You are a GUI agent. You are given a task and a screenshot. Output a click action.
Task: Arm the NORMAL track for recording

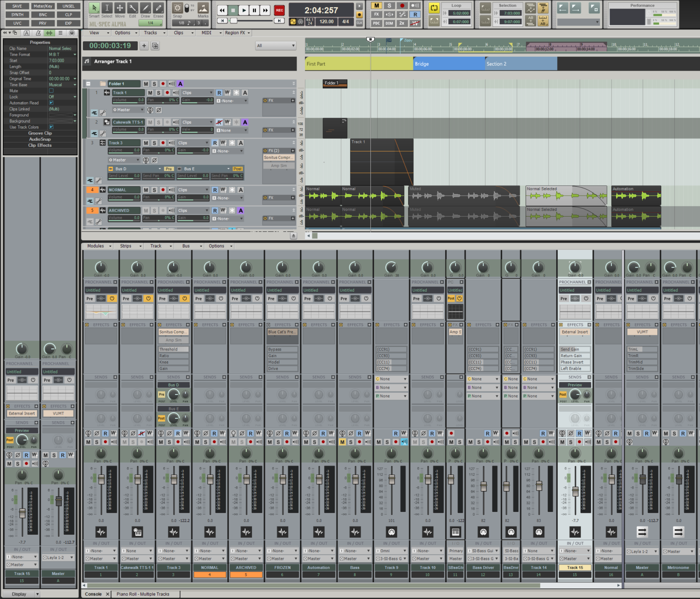(x=163, y=190)
